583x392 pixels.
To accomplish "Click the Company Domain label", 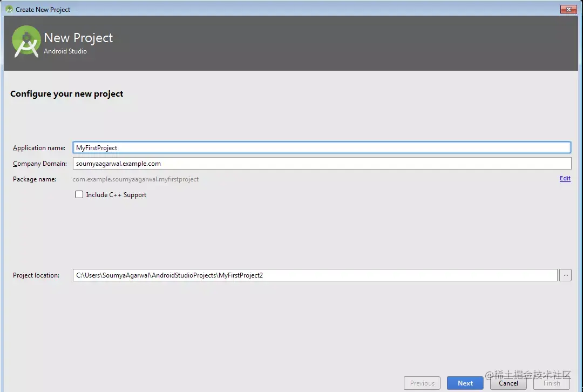I will point(40,164).
